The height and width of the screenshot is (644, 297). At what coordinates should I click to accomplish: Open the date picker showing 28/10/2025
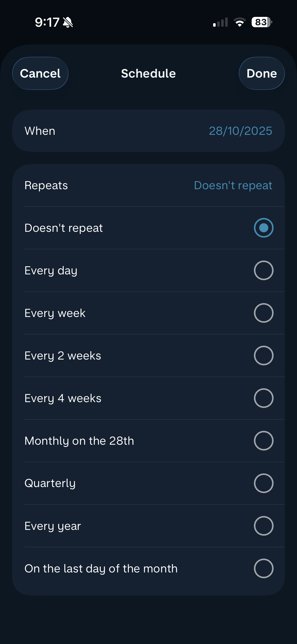(240, 131)
